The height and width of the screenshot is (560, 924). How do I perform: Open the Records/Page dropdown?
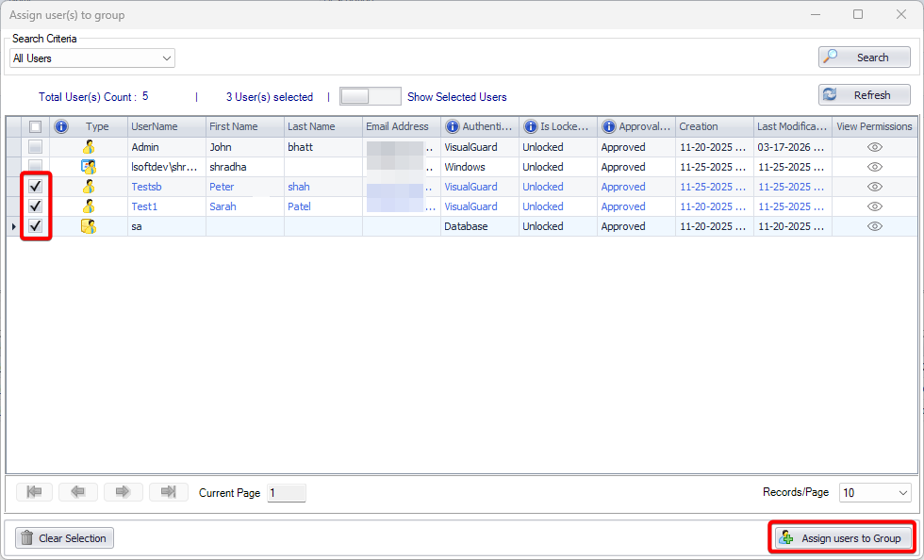pyautogui.click(x=875, y=492)
